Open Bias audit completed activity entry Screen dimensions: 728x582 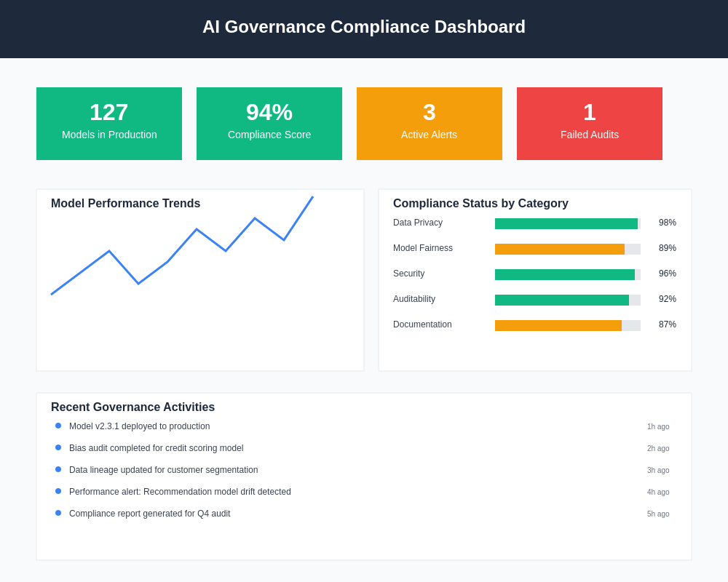(156, 448)
